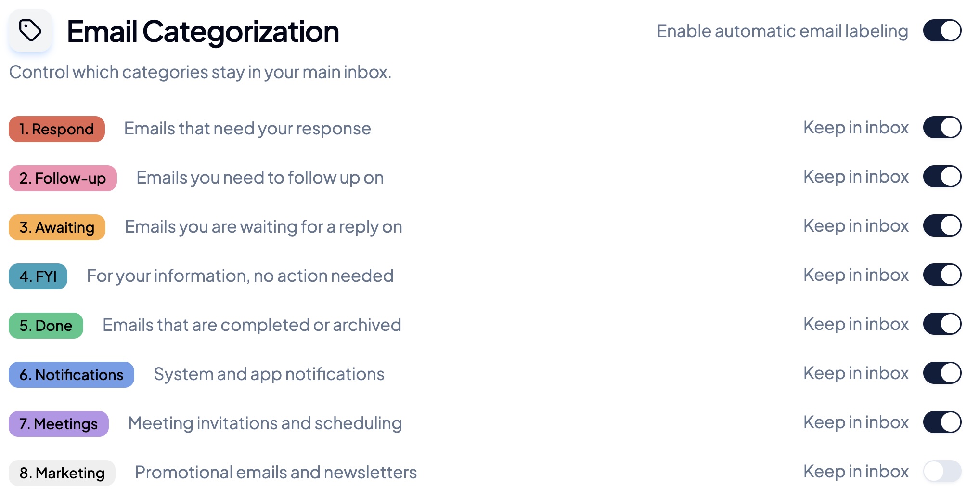Click the purple 7. Meetings label
This screenshot has height=500, width=980.
click(59, 424)
